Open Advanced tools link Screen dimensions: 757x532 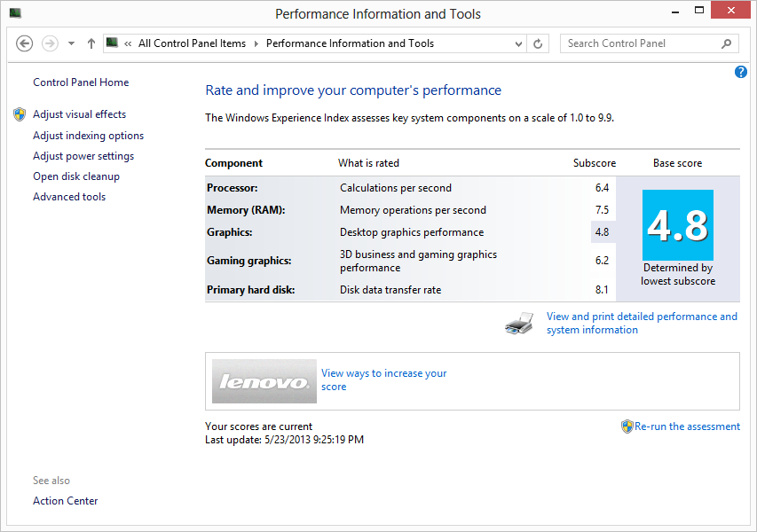click(x=69, y=197)
